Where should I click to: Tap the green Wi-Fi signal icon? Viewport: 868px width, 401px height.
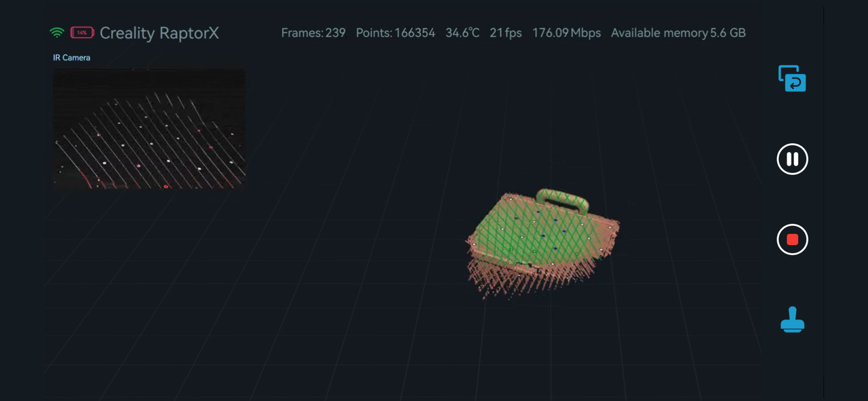(57, 33)
